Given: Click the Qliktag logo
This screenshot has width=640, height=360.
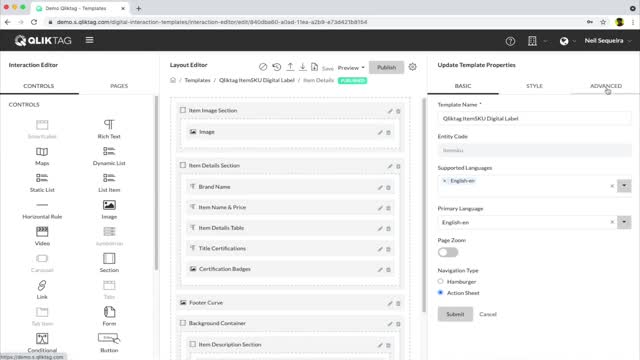Looking at the screenshot, I should point(43,40).
